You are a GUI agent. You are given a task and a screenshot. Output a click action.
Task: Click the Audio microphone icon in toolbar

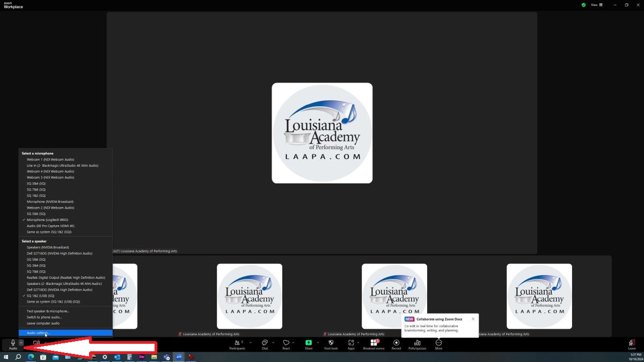(13, 343)
